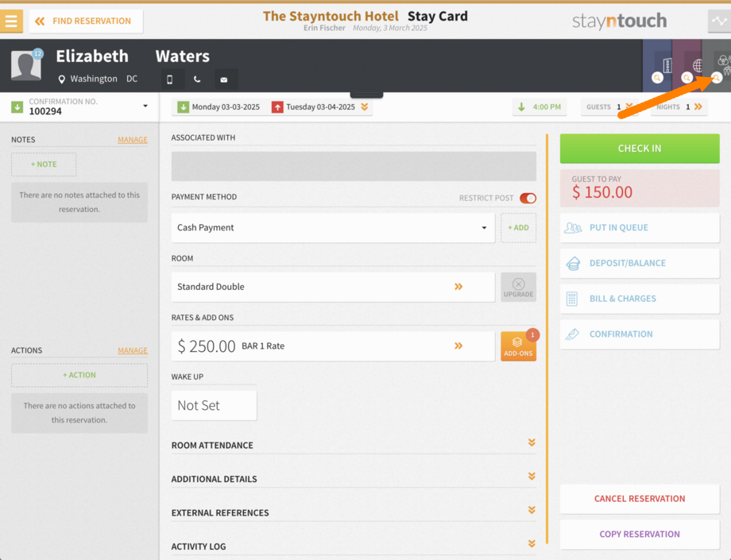Open the hamburger main menu
The image size is (731, 560).
point(11,21)
